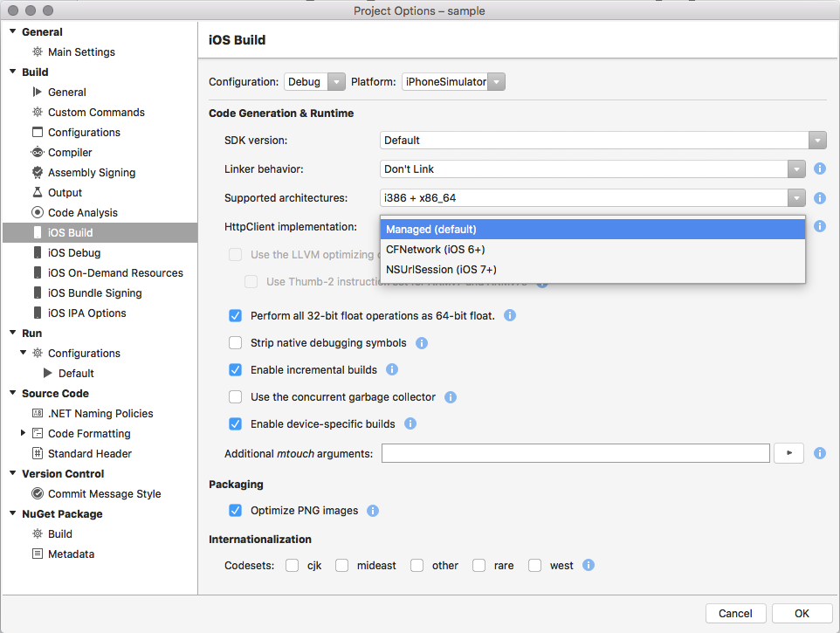Uncheck Optimize PNG images
The height and width of the screenshot is (633, 840).
point(235,511)
